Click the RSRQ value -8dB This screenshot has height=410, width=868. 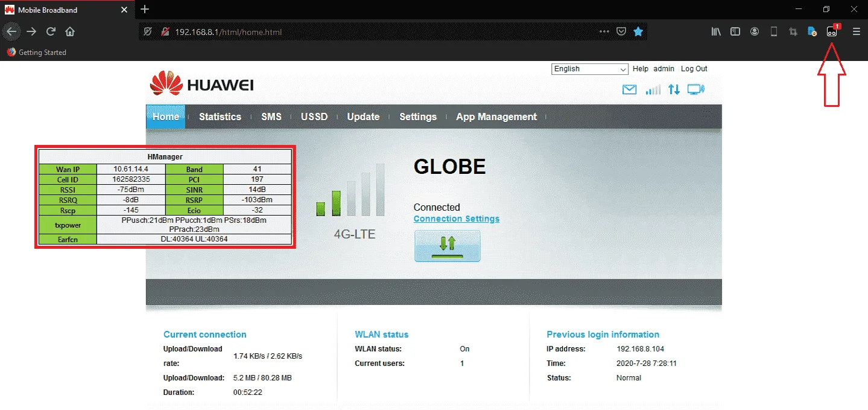point(131,200)
